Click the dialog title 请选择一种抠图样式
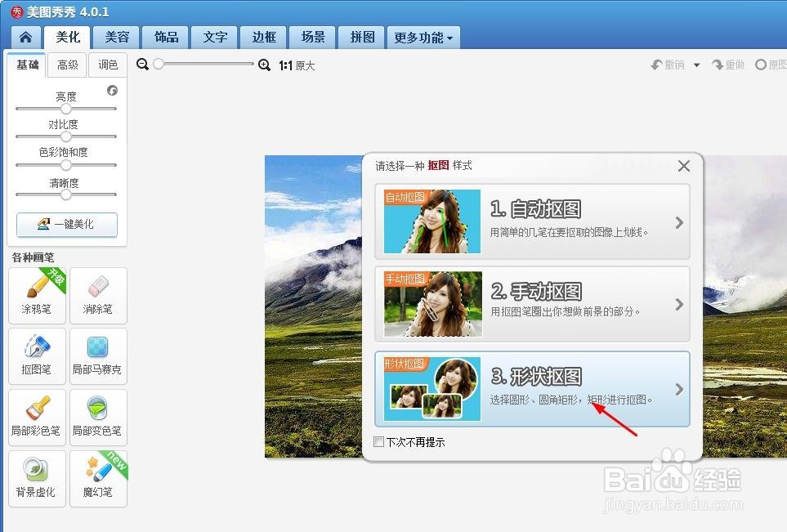 click(x=423, y=166)
